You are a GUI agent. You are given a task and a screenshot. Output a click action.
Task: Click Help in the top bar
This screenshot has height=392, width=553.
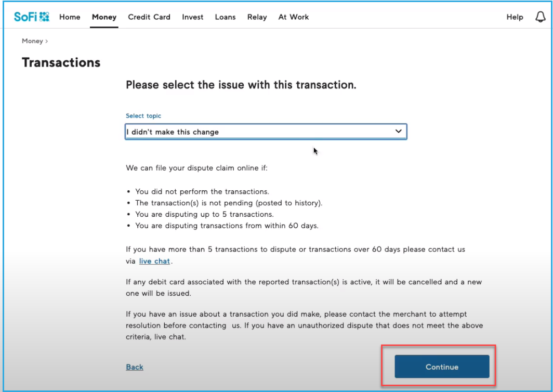(x=515, y=17)
